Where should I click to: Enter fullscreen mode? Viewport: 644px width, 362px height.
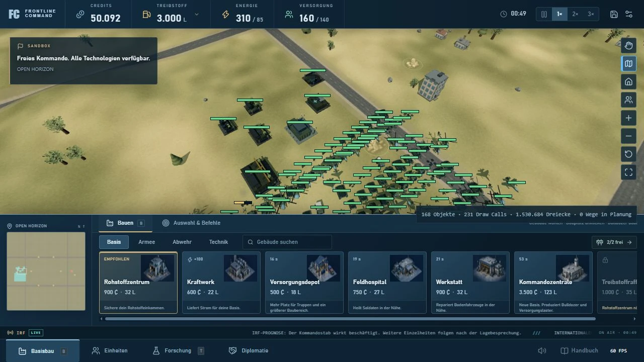click(x=628, y=172)
